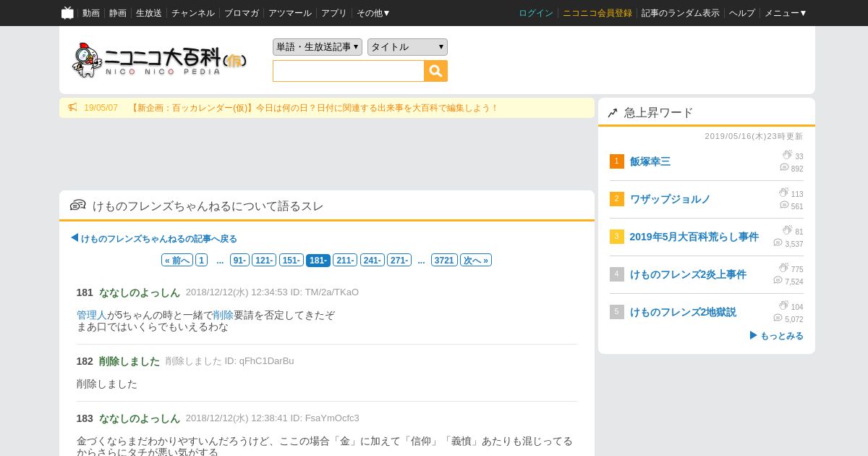Jump to page 241-
Image resolution: width=868 pixels, height=456 pixels.
372,260
